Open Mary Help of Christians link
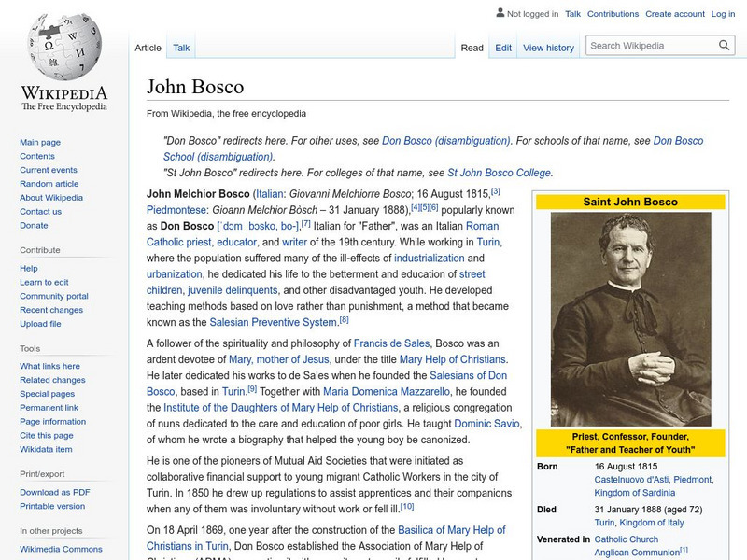The height and width of the screenshot is (560, 747). (453, 359)
